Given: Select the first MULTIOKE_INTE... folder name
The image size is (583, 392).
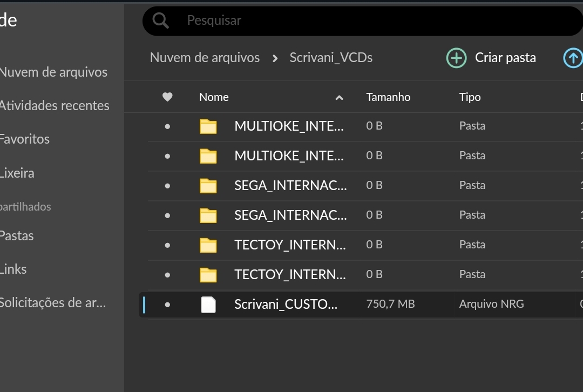Looking at the screenshot, I should (x=289, y=126).
